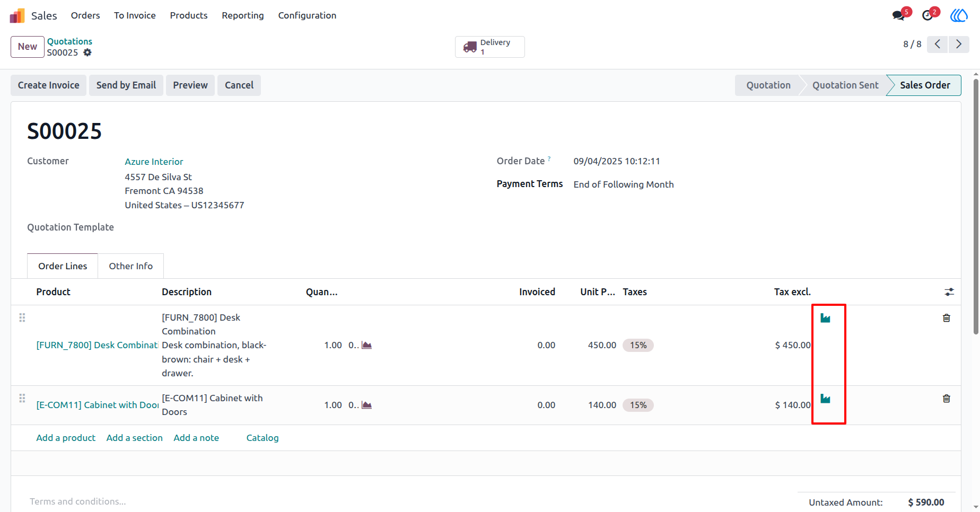
Task: Click the Preview button
Action: (190, 85)
